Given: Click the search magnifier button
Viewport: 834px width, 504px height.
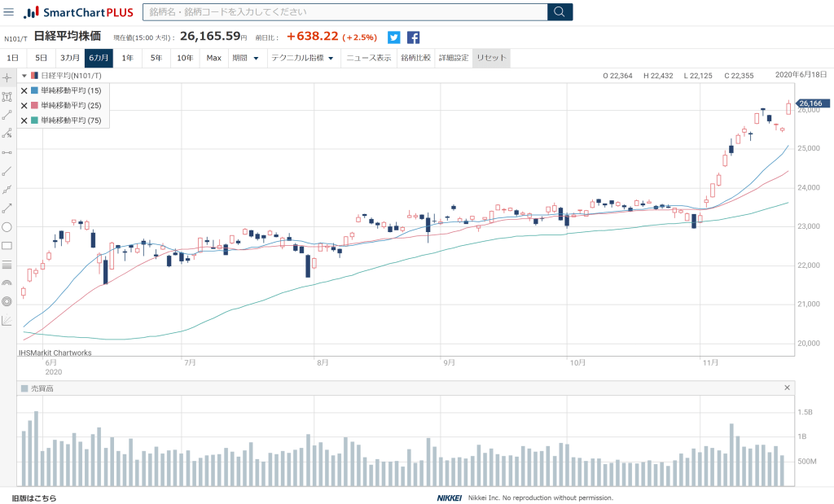Looking at the screenshot, I should click(x=560, y=12).
